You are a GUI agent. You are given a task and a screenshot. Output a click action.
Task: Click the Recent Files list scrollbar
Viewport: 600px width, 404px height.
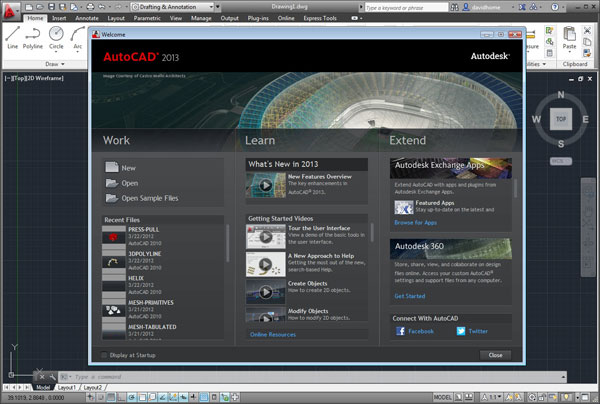(228, 243)
